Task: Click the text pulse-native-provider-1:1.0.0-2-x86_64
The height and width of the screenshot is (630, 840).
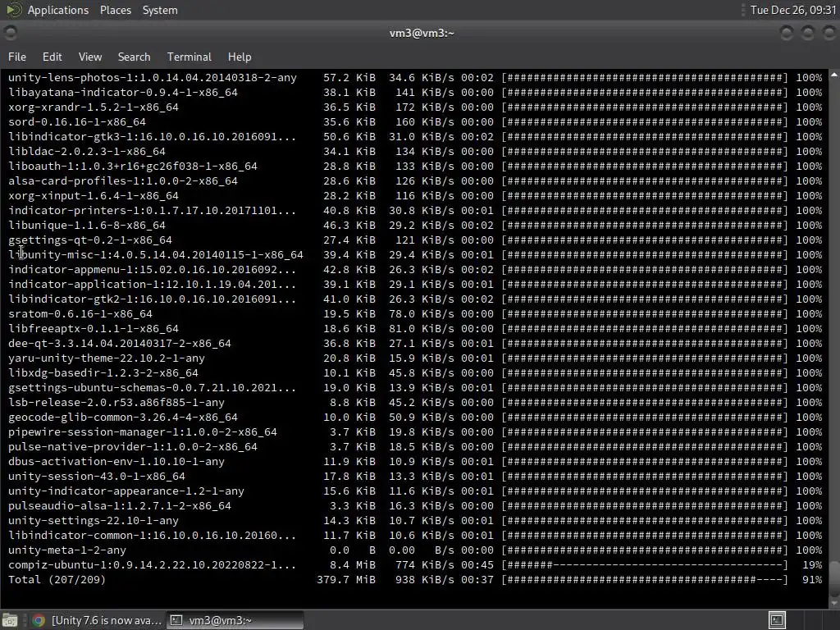Action: pyautogui.click(x=133, y=447)
